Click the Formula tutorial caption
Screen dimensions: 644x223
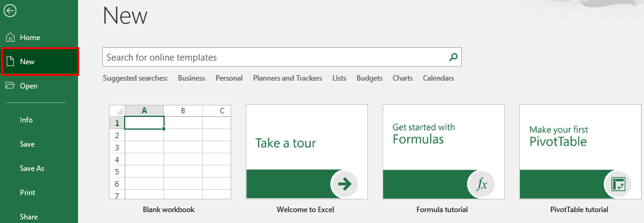442,210
